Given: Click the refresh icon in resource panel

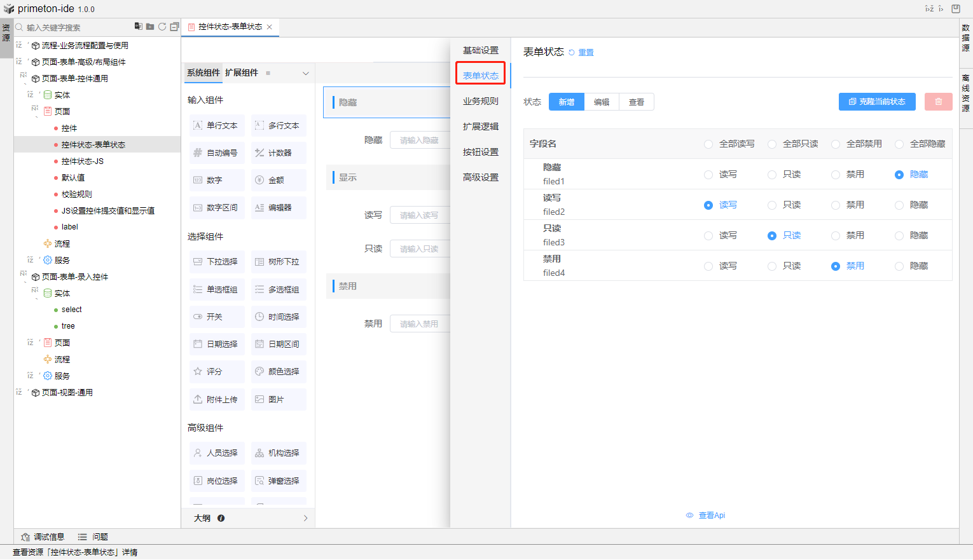Looking at the screenshot, I should click(162, 27).
